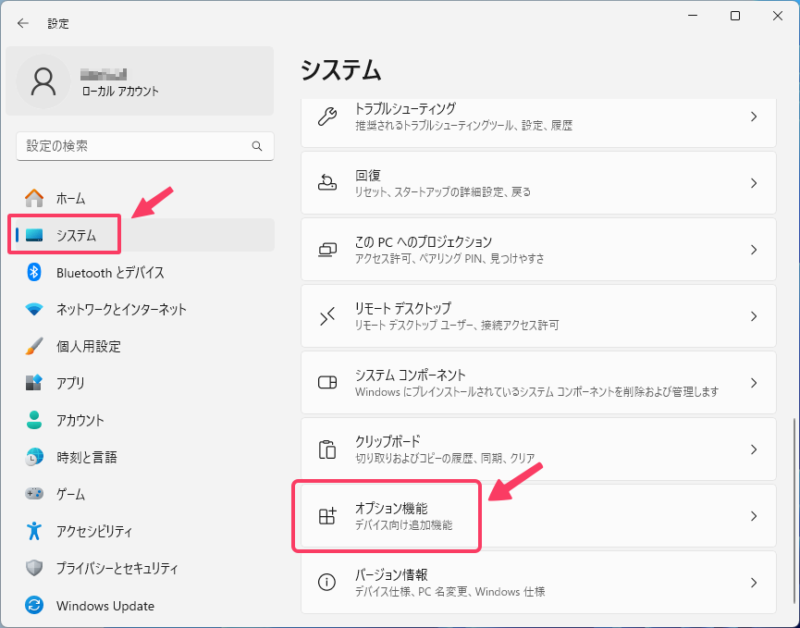This screenshot has width=800, height=628.
Task: Click the バージョン情報 info icon
Action: [x=327, y=583]
